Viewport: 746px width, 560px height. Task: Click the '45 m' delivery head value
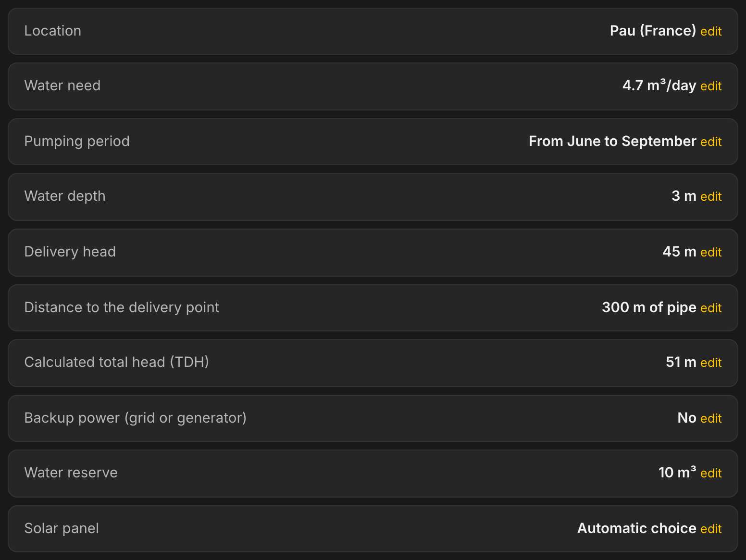pyautogui.click(x=679, y=252)
